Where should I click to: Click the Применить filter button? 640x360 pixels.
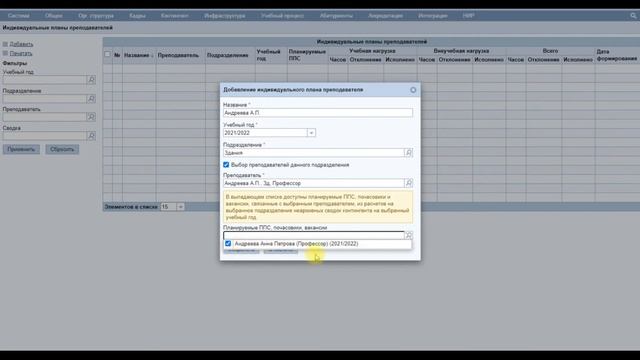click(21, 149)
